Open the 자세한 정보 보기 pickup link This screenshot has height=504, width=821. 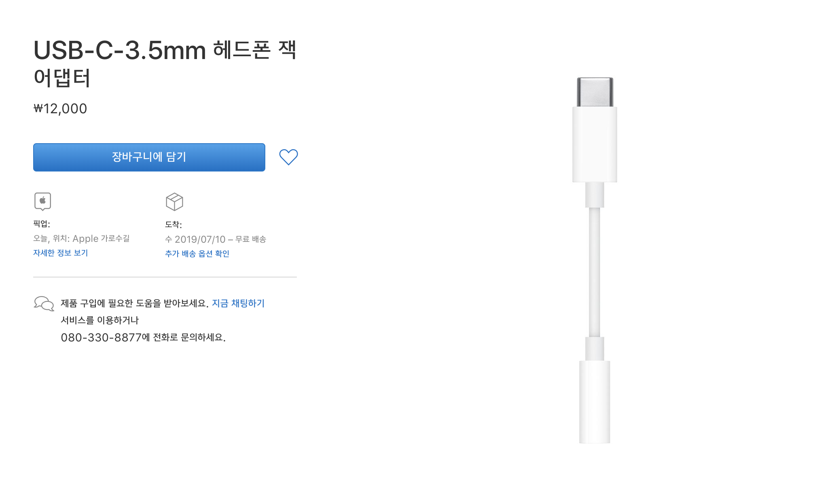61,253
